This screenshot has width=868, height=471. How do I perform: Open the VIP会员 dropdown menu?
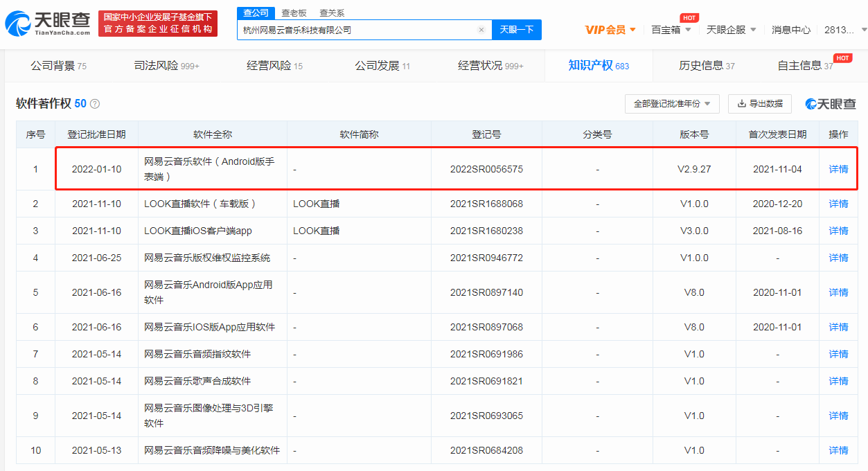(x=610, y=30)
